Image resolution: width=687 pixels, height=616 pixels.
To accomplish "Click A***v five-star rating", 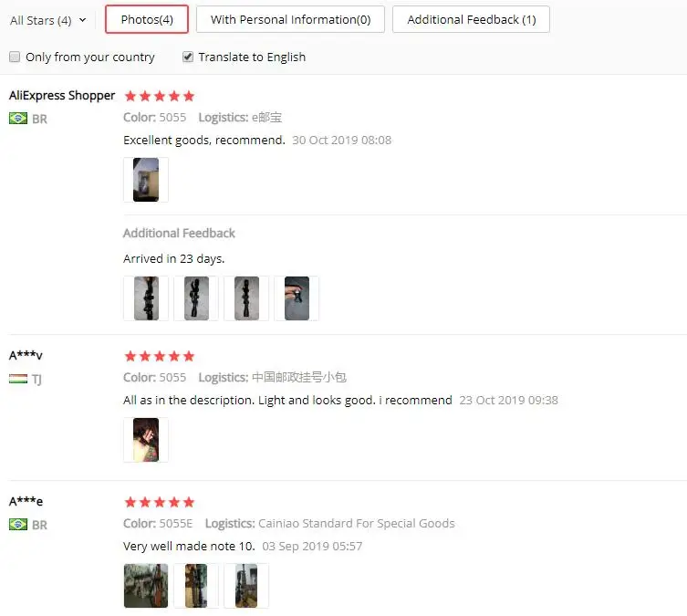I will (x=160, y=356).
